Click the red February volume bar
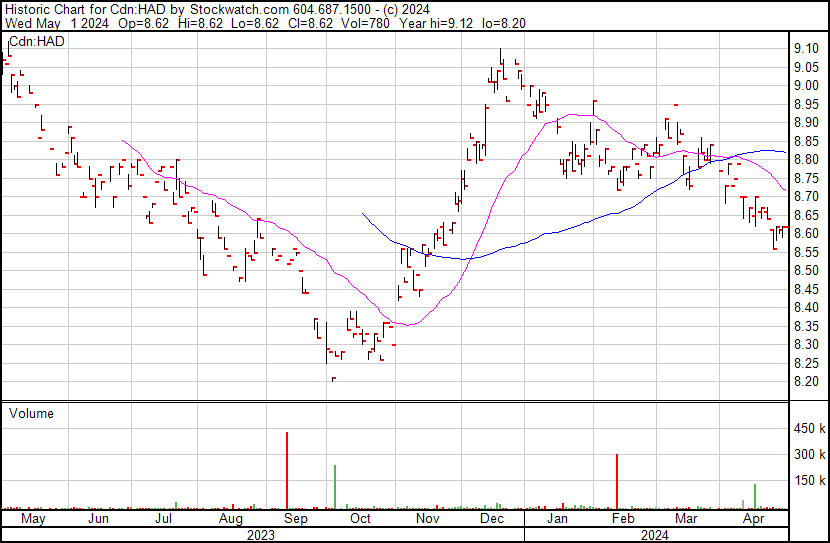830x543 pixels. [617, 482]
